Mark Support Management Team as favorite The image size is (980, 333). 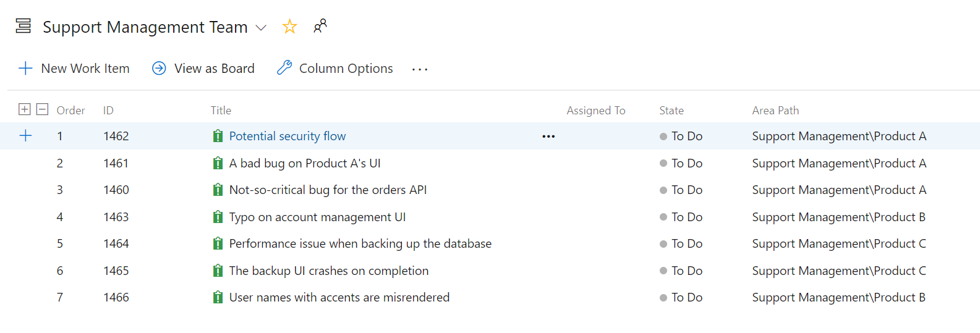(x=289, y=27)
